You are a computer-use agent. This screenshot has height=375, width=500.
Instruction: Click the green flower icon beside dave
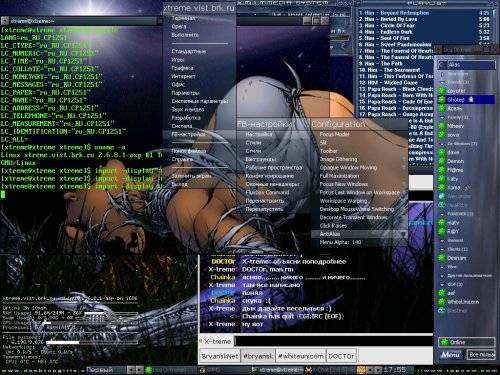442,152
